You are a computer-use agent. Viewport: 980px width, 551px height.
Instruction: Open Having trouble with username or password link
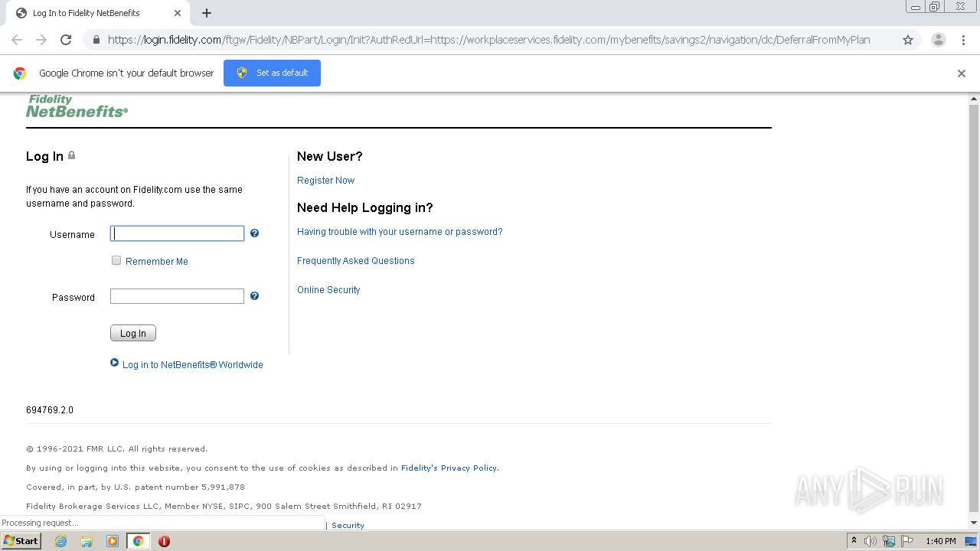tap(400, 232)
